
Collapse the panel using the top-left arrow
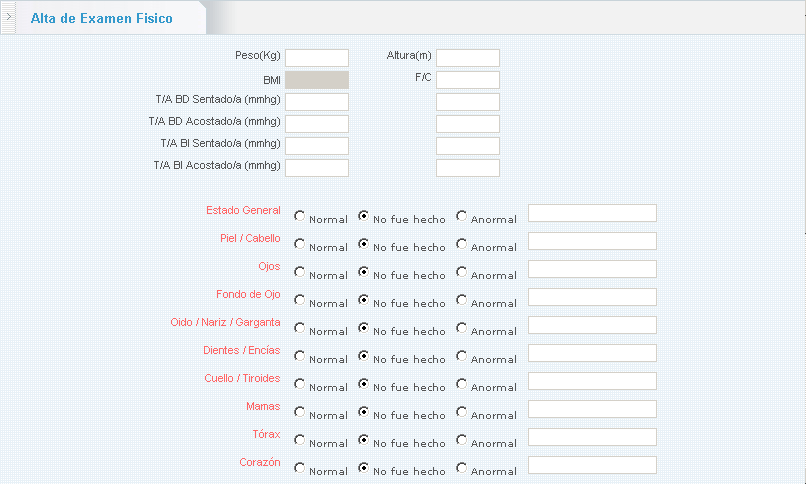(x=9, y=18)
